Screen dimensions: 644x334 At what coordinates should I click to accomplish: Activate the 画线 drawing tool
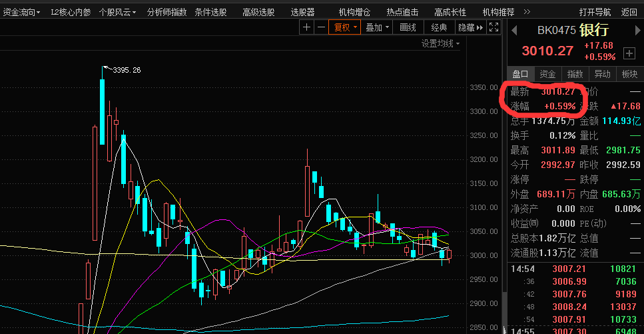pyautogui.click(x=408, y=27)
